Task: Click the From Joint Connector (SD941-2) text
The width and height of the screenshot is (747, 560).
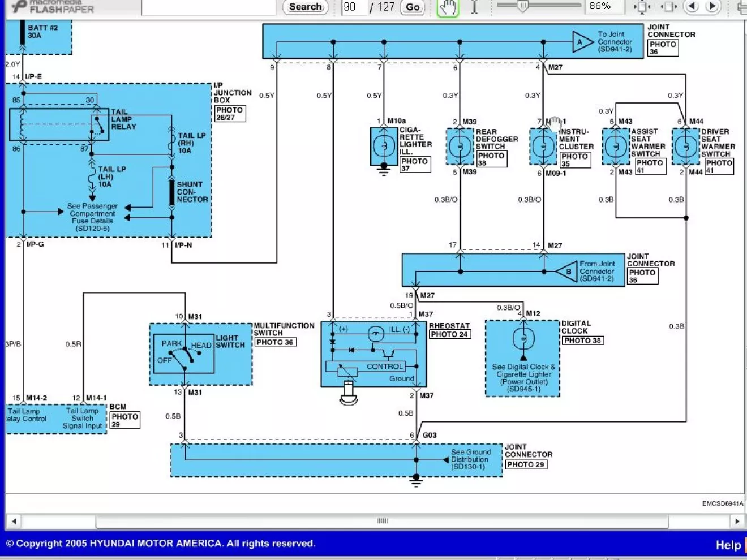Action: pos(597,271)
